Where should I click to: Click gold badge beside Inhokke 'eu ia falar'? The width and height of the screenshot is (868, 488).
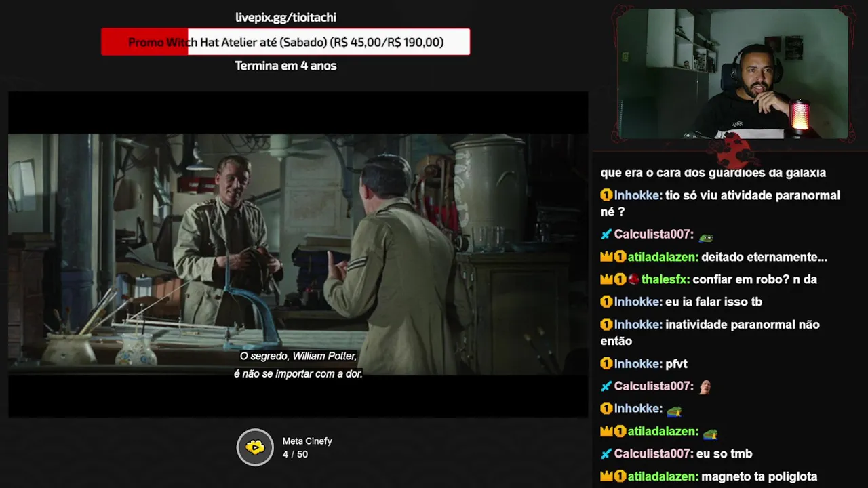(x=606, y=302)
